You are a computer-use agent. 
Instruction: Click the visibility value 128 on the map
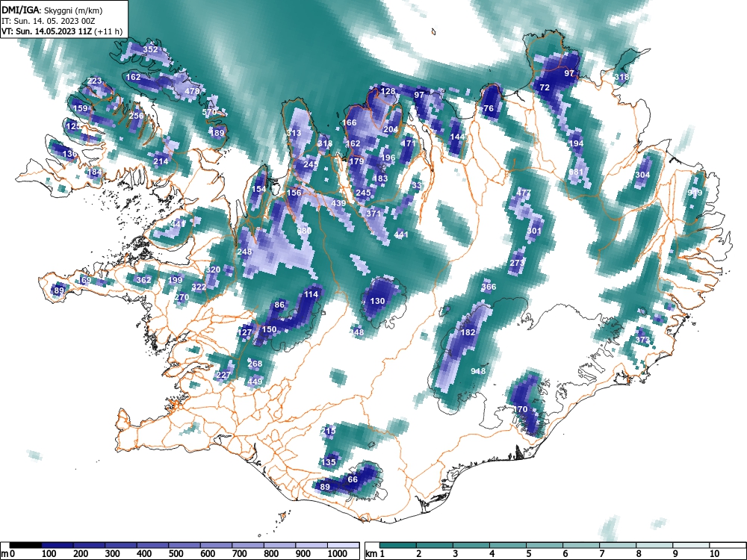coord(388,91)
